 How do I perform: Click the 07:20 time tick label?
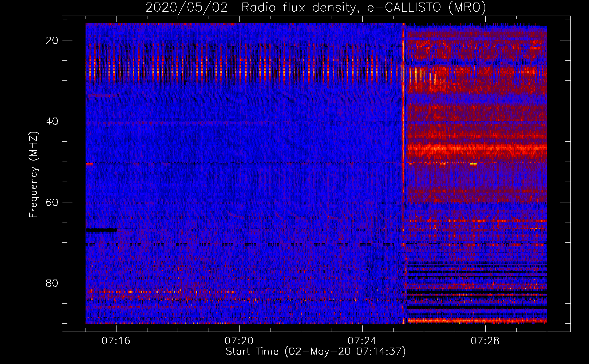click(239, 341)
